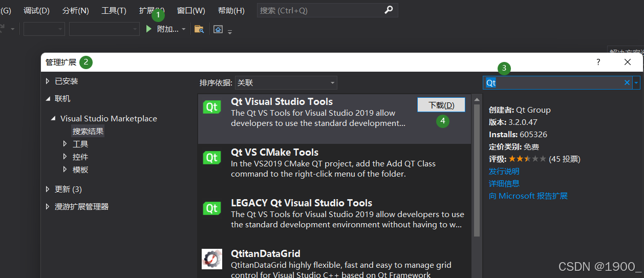Open the 帮助(H) menu
The width and height of the screenshot is (644, 278).
point(231,10)
